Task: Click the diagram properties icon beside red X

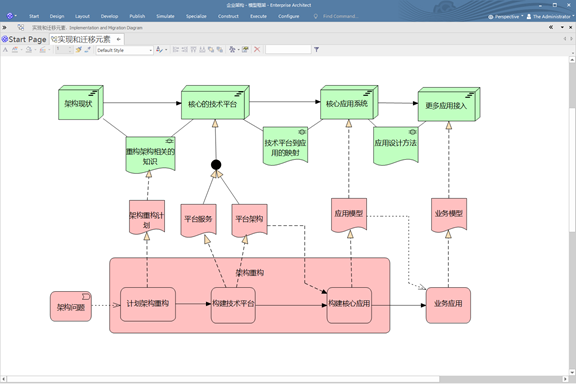Action: point(245,50)
